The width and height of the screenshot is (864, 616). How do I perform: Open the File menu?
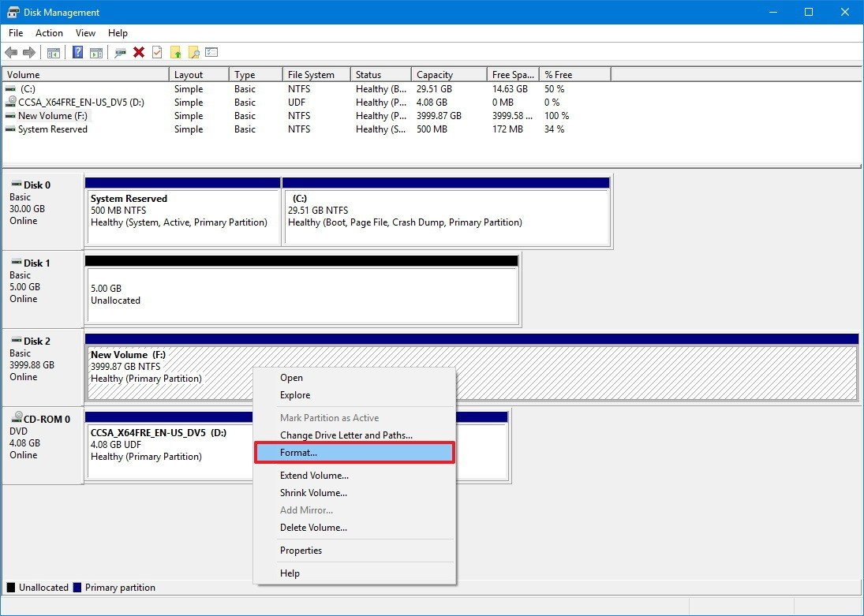click(16, 33)
